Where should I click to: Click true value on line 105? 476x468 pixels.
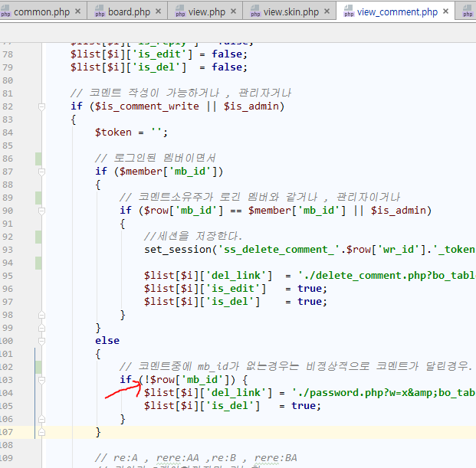pos(304,406)
